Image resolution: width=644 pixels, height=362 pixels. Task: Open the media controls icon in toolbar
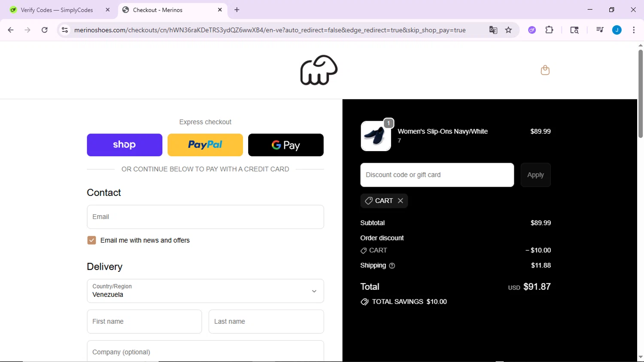point(600,30)
